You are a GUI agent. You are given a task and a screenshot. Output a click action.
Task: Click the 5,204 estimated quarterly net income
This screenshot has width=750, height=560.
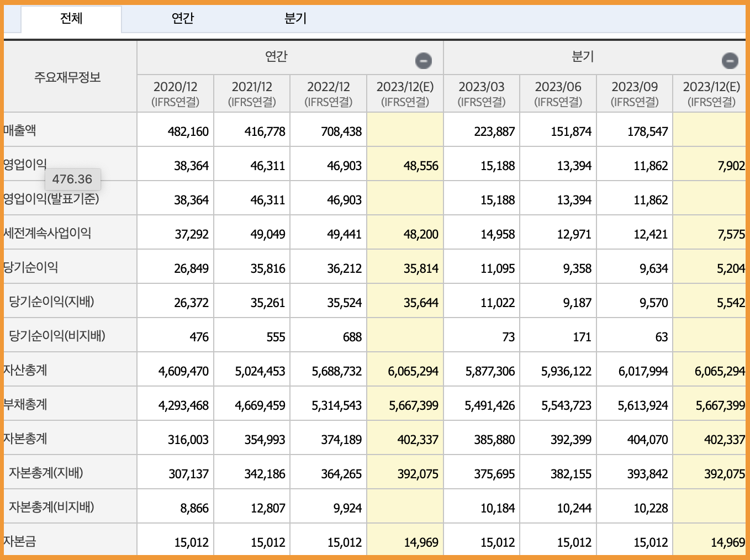point(731,268)
